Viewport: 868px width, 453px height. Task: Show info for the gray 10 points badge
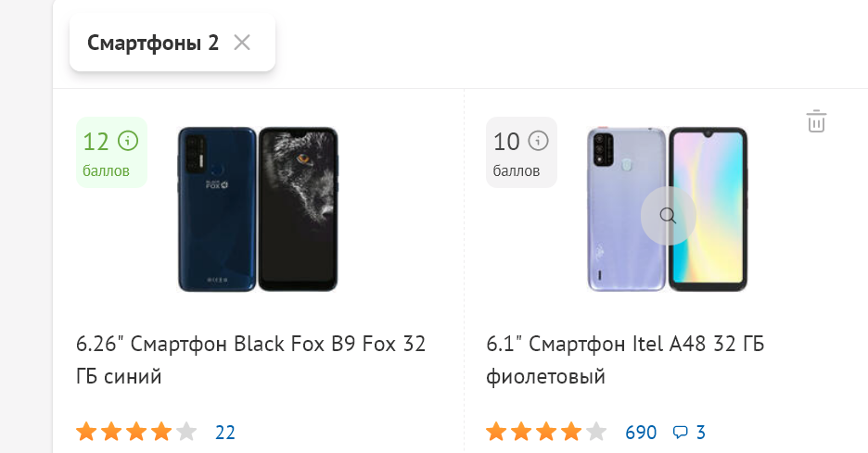pos(538,141)
